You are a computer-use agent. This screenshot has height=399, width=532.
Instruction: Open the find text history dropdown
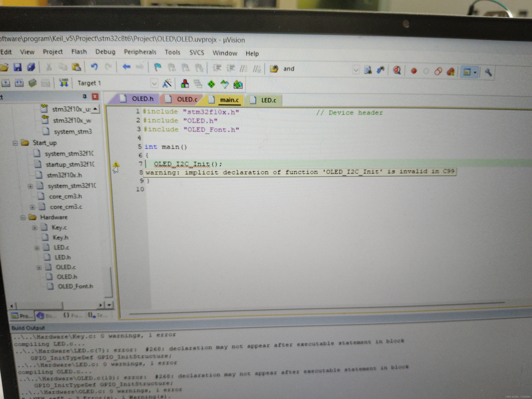[356, 70]
